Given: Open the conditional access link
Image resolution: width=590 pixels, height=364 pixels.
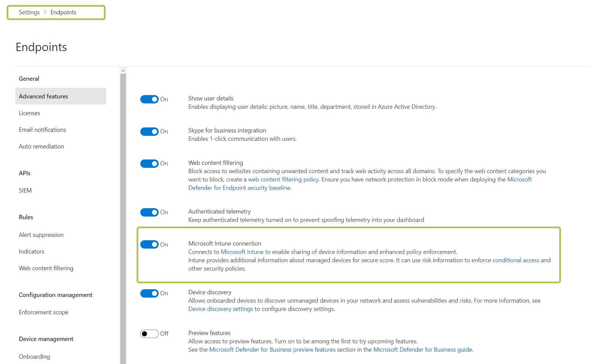Looking at the screenshot, I should point(516,260).
